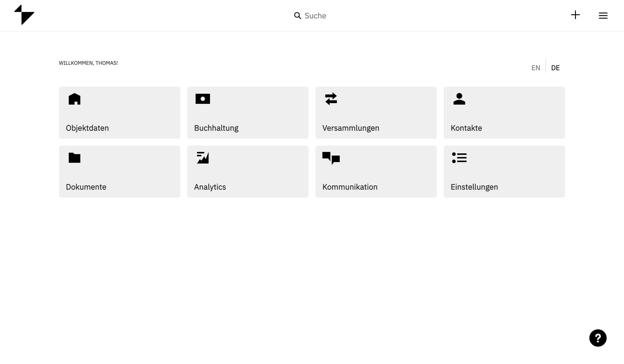624x364 pixels.
Task: Click the house icon on Objektdaten tile
Action: [75, 99]
